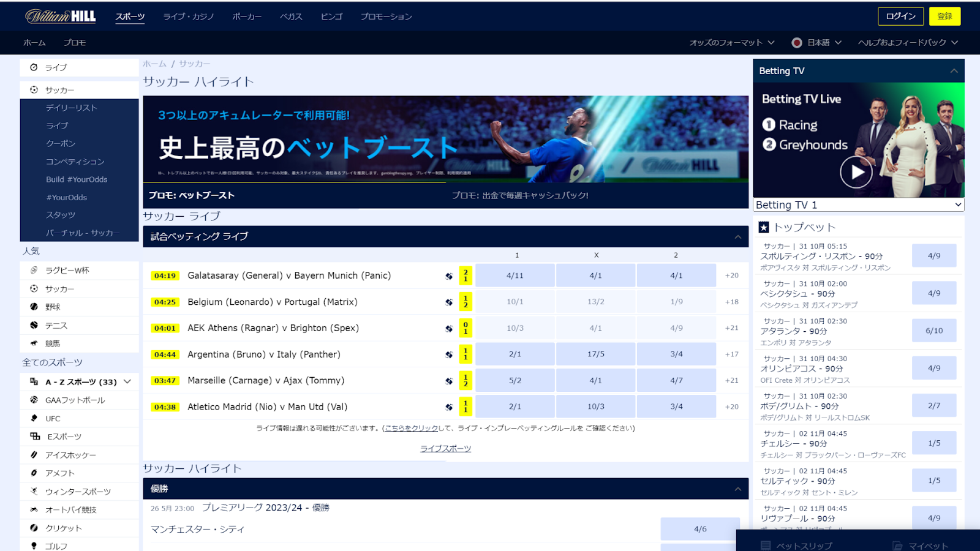Click the オートバイ競技 motorbike icon

34,509
